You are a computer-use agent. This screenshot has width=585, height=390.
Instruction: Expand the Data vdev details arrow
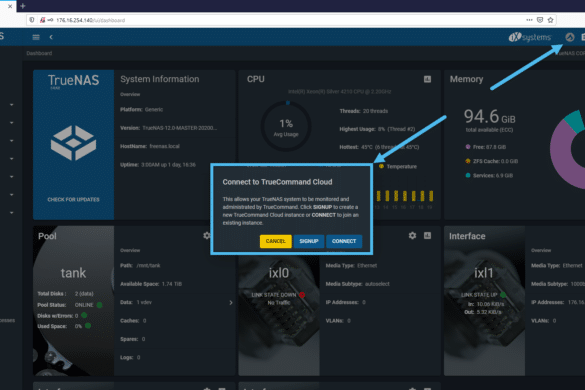tap(231, 302)
